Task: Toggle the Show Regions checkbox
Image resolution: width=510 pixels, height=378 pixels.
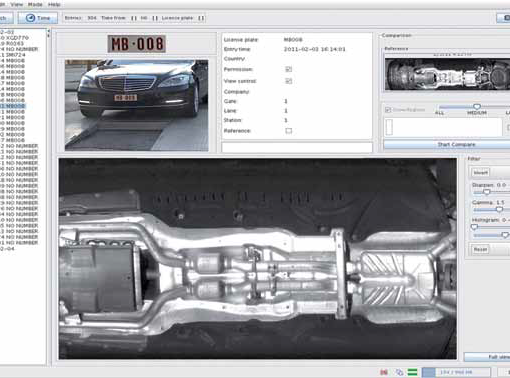Action: 388,110
